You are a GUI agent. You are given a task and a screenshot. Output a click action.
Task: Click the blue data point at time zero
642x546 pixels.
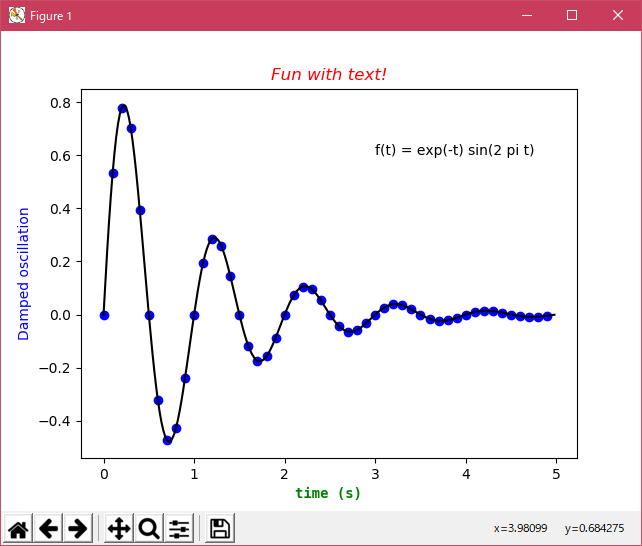104,315
